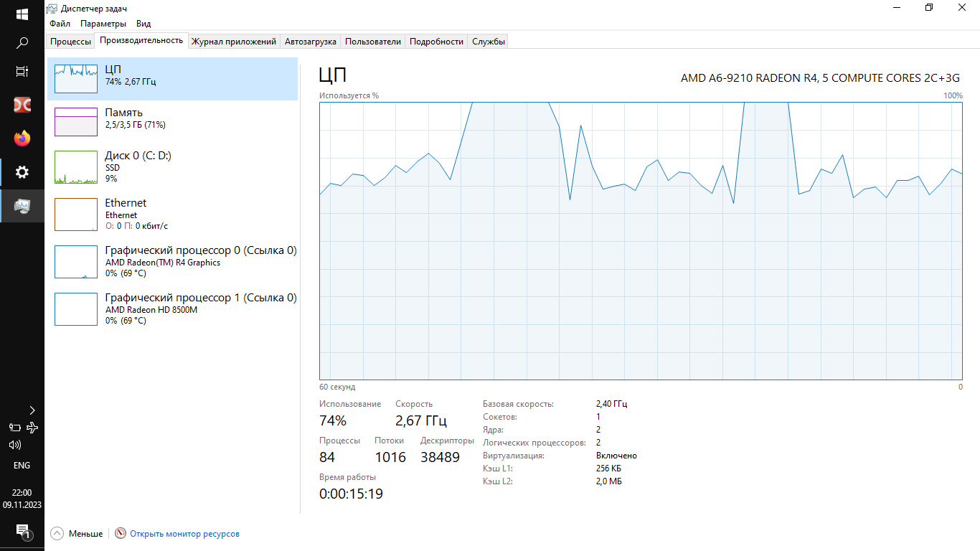Click the volume speaker tray icon

[x=14, y=445]
